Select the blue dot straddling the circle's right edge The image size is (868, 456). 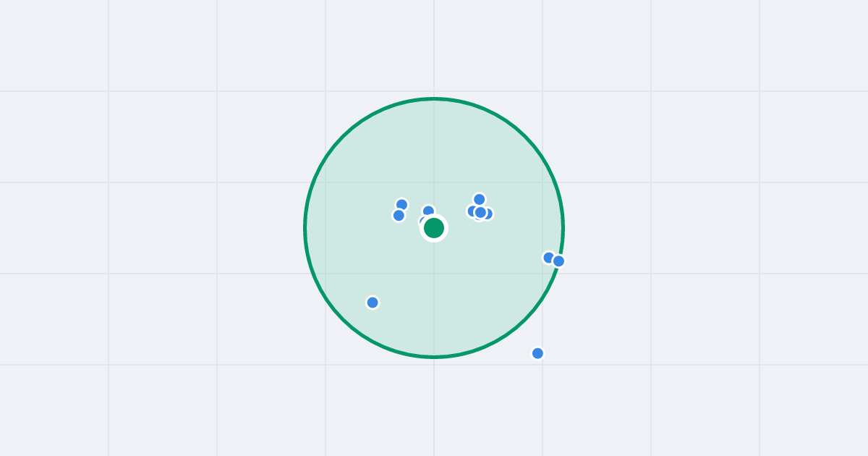pos(558,261)
